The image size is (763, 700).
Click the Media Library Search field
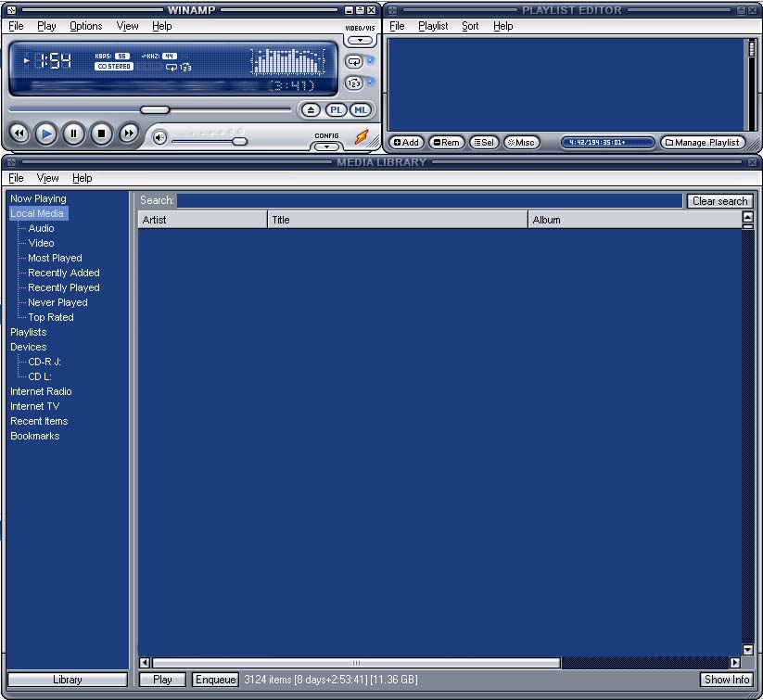[x=429, y=200]
